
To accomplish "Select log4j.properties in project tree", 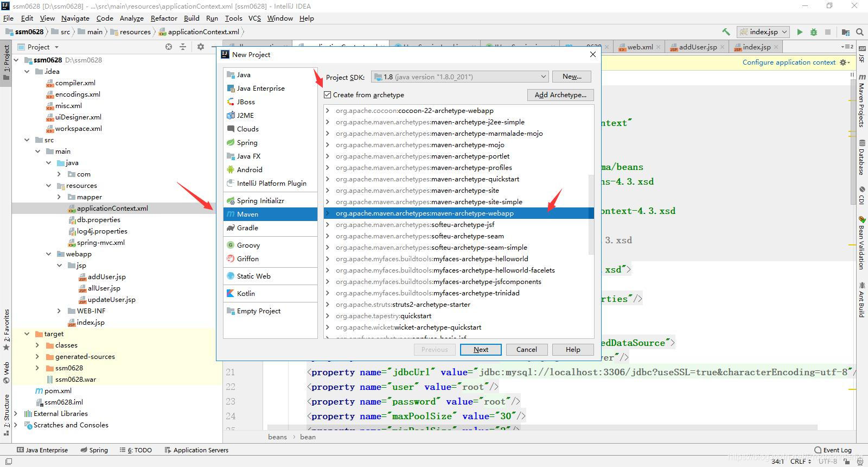I will [102, 231].
